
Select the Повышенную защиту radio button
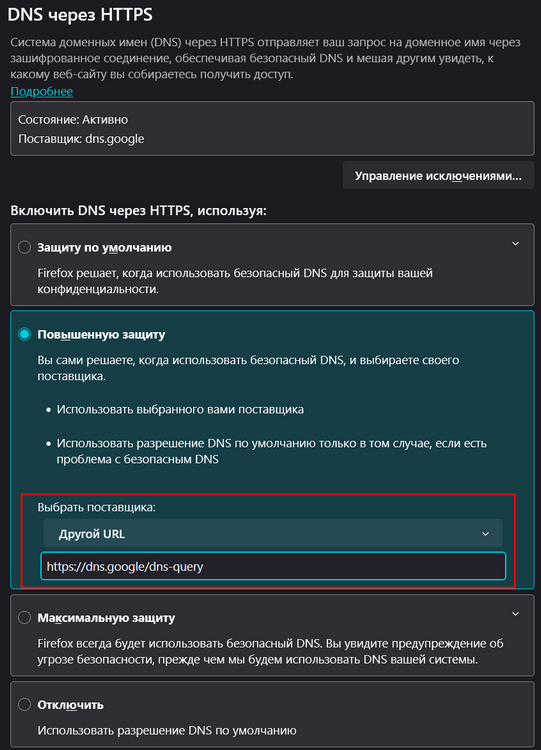[x=24, y=334]
